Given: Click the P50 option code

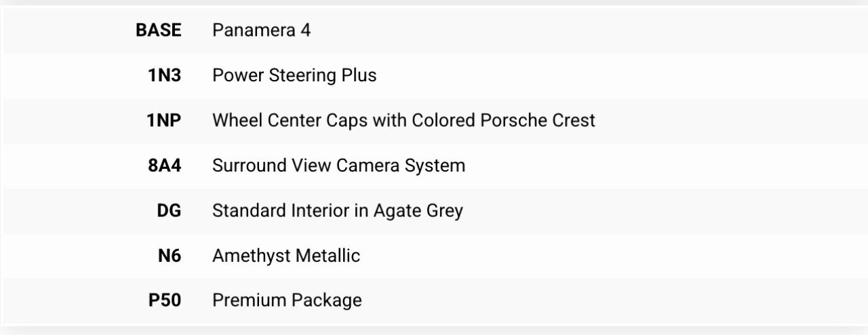Looking at the screenshot, I should 165,300.
